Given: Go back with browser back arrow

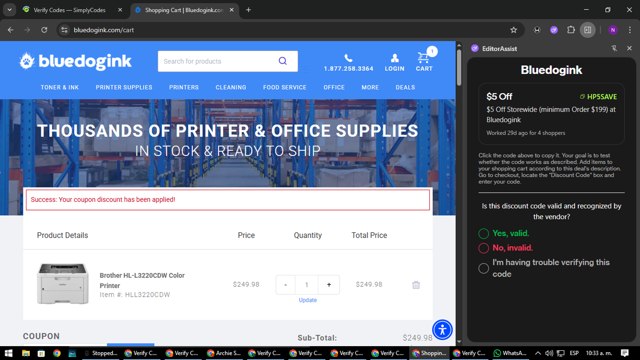Looking at the screenshot, I should point(11,30).
